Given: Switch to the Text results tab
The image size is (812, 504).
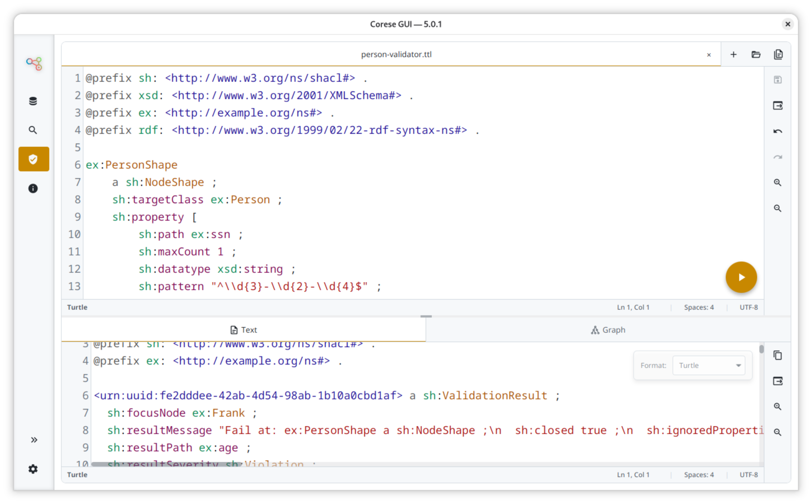Looking at the screenshot, I should [x=244, y=330].
